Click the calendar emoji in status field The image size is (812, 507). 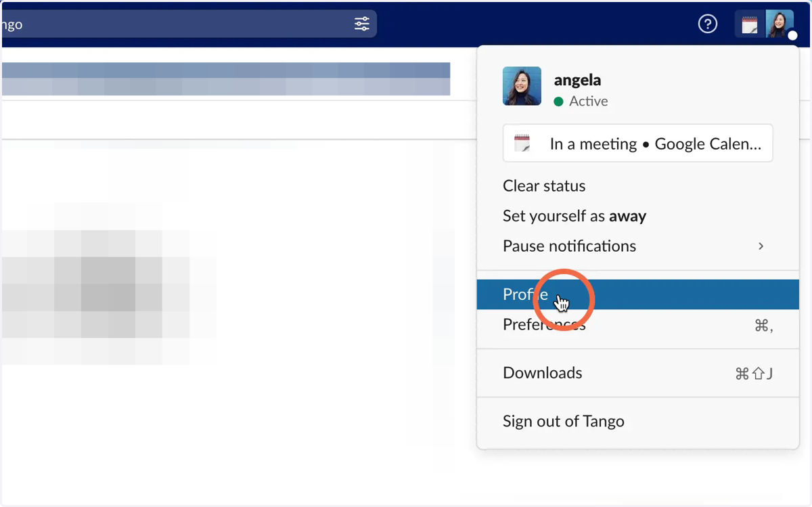coord(522,144)
